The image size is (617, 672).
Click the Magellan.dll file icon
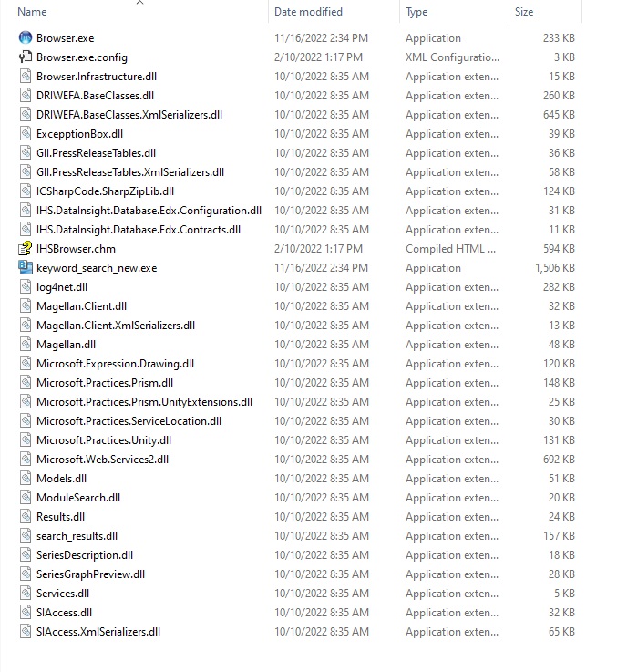[x=26, y=345]
